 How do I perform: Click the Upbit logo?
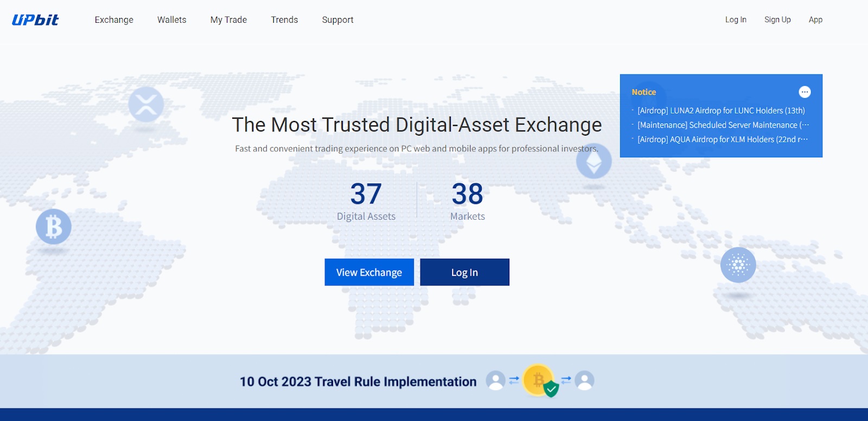[35, 20]
